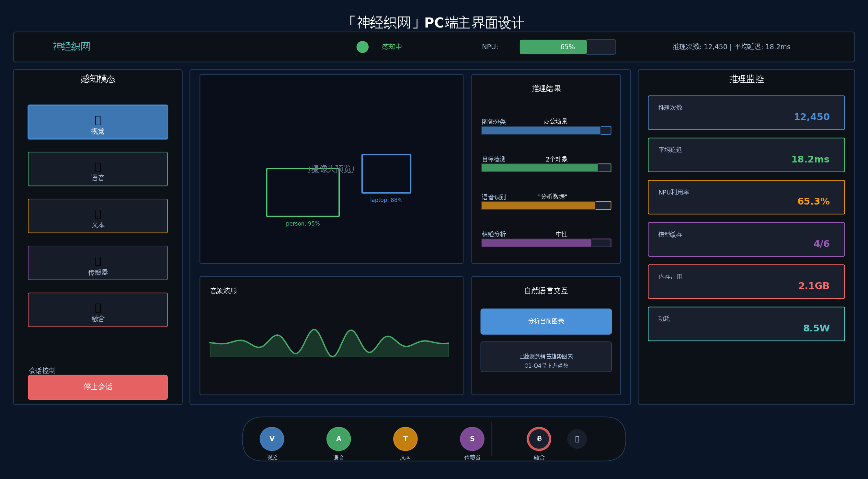Click the laptop: 88% detection box
868x479 pixels.
pyautogui.click(x=386, y=174)
